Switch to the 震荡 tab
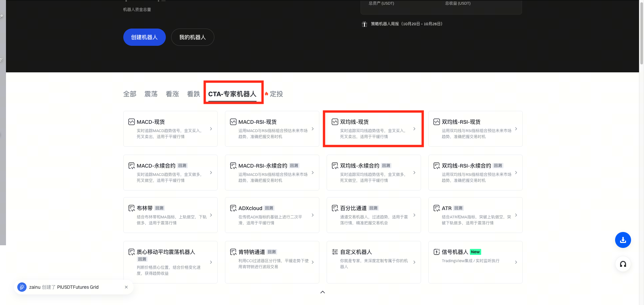Viewport: 644px width, 305px height. point(151,94)
